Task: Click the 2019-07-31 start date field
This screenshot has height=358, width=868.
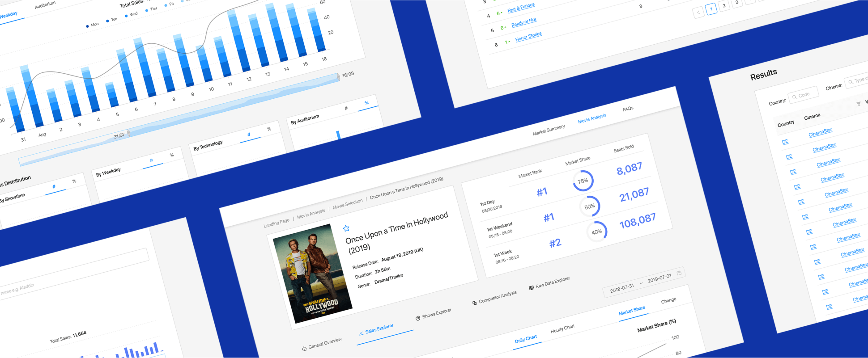Action: click(622, 287)
